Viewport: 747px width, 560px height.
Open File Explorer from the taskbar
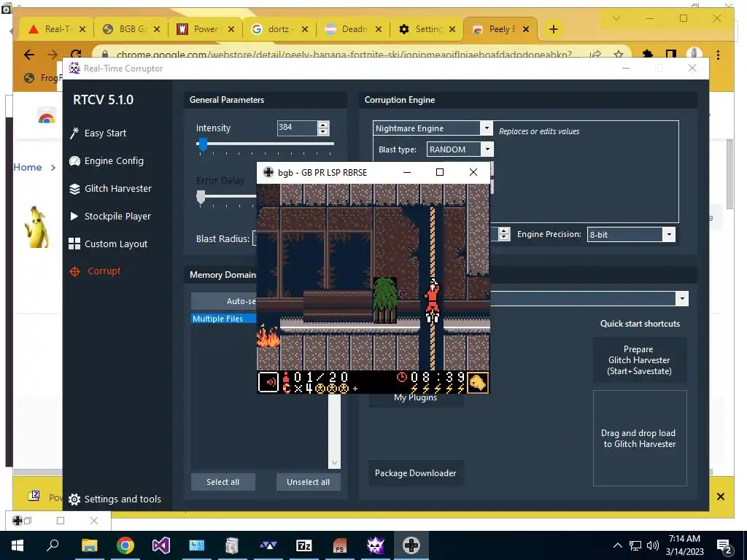[x=90, y=545]
